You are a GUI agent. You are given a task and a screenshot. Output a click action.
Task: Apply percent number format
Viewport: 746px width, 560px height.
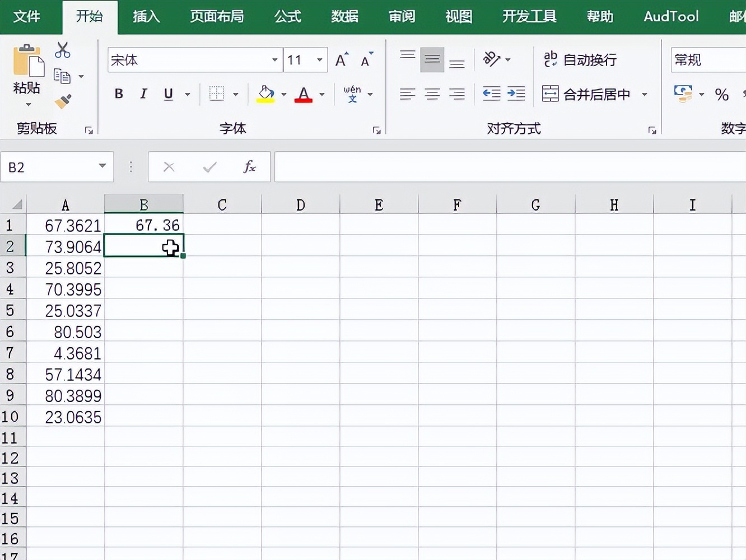pos(722,94)
